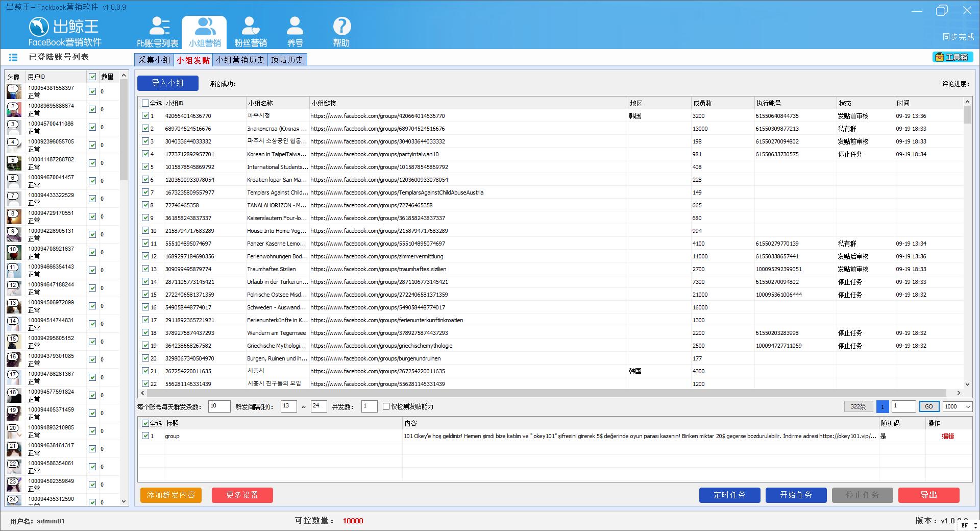Click the maximum interval field showing 24
The image size is (980, 531).
tap(318, 406)
